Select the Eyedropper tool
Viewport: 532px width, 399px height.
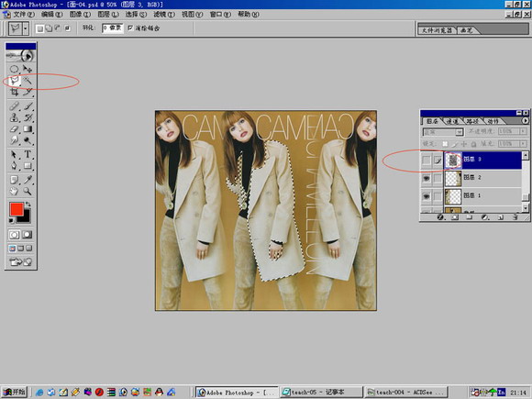28,180
